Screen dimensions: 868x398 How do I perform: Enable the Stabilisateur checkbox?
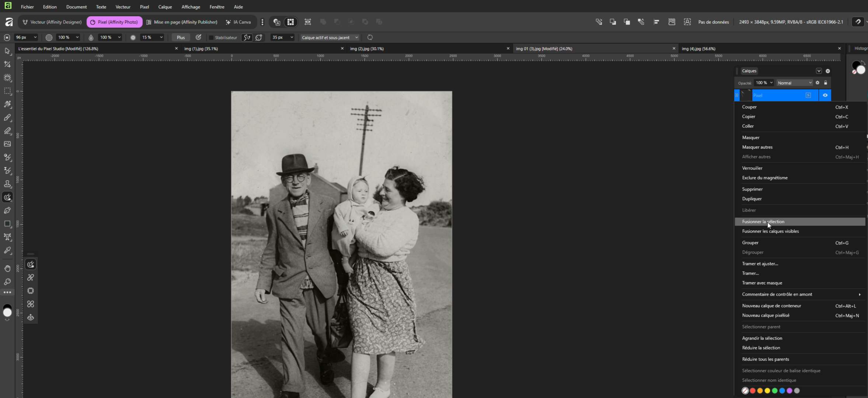211,38
